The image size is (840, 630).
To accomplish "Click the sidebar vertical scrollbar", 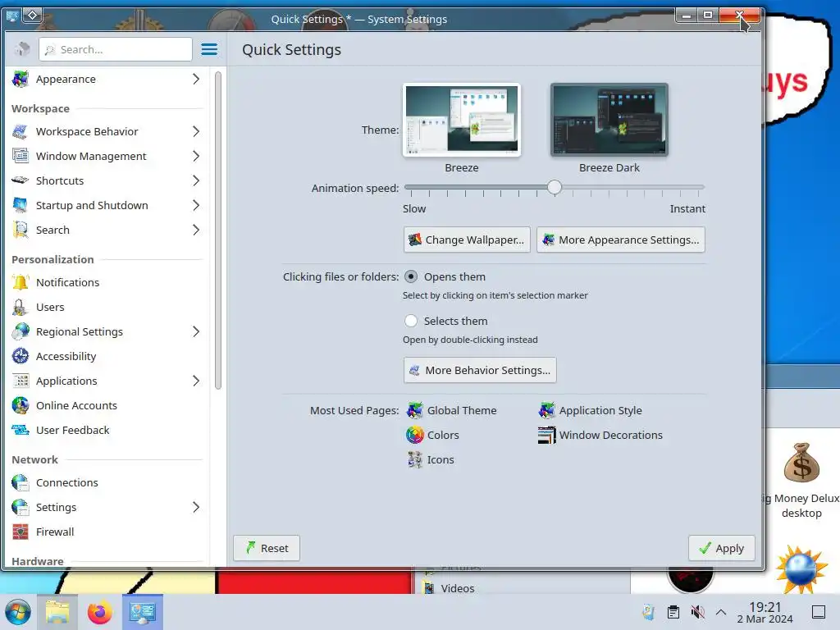I will (218, 231).
